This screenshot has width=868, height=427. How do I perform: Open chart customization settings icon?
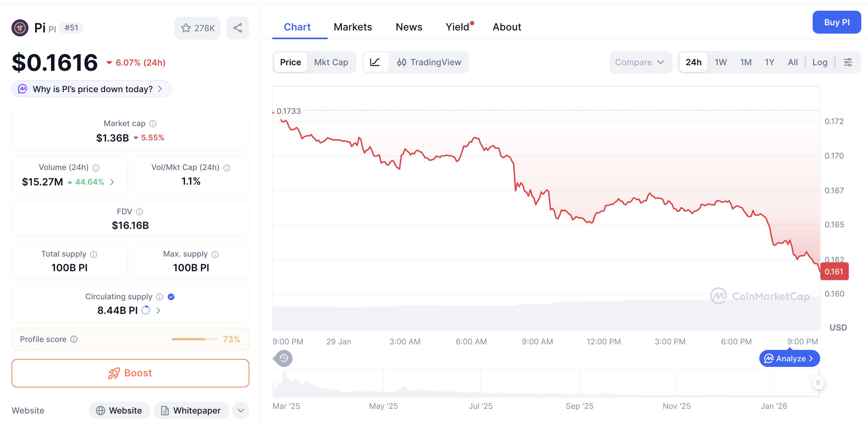point(848,62)
